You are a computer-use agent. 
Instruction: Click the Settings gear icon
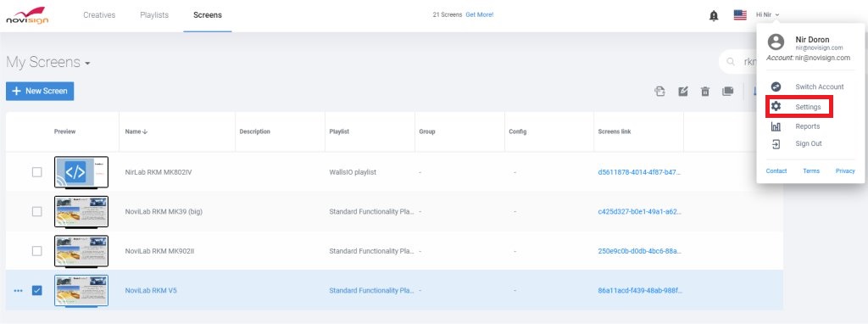[776, 106]
